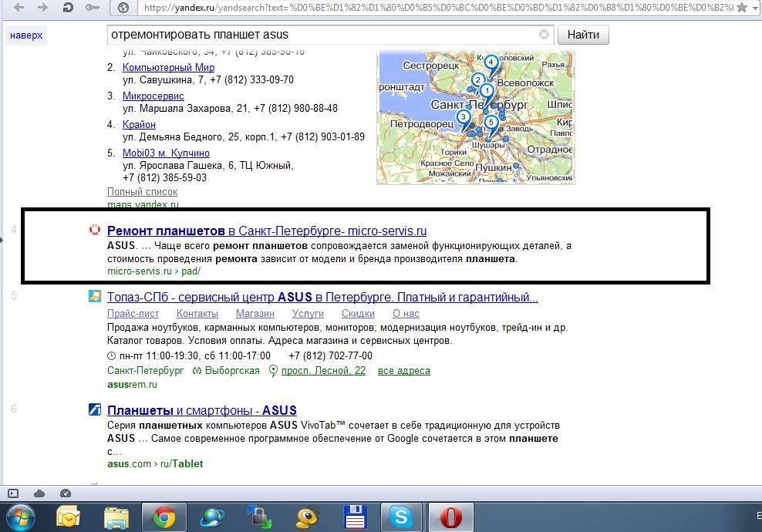Go back with the browser back arrow
Screen dimensions: 762x532
19,7
